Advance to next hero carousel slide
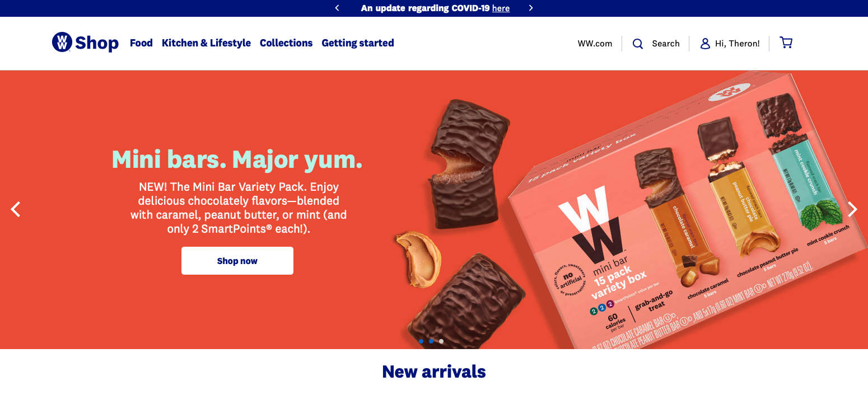The image size is (868, 400). 852,209
